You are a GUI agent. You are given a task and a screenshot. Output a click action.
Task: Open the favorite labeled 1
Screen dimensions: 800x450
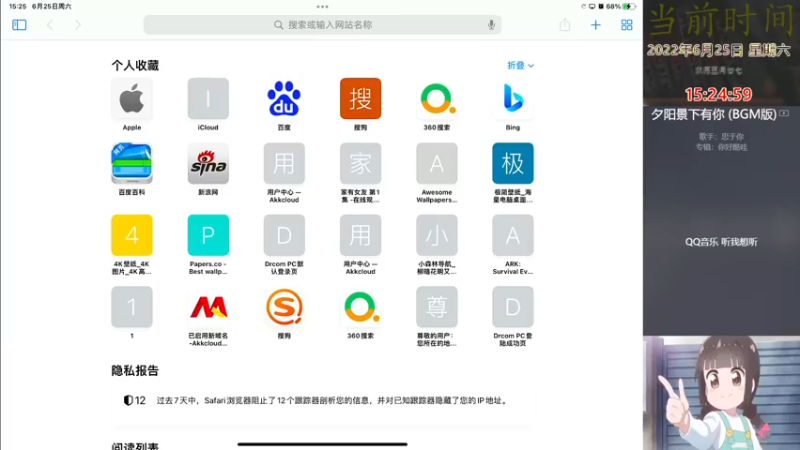pos(132,313)
